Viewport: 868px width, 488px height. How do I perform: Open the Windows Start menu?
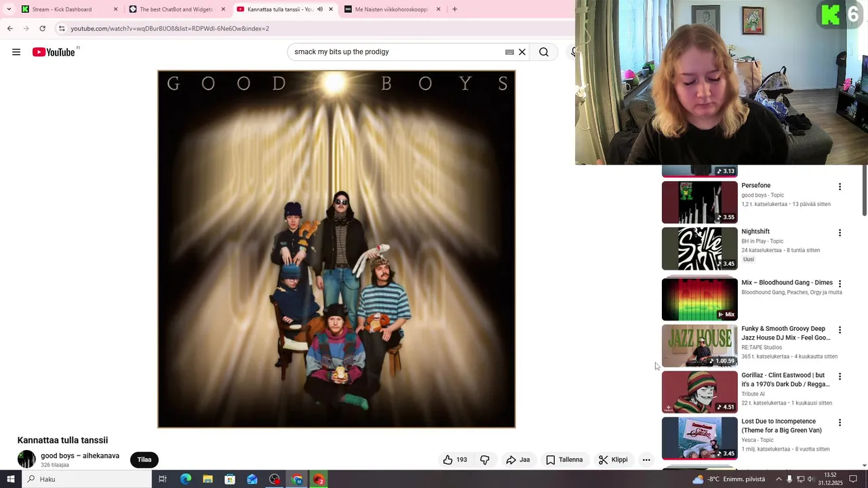pos(10,479)
